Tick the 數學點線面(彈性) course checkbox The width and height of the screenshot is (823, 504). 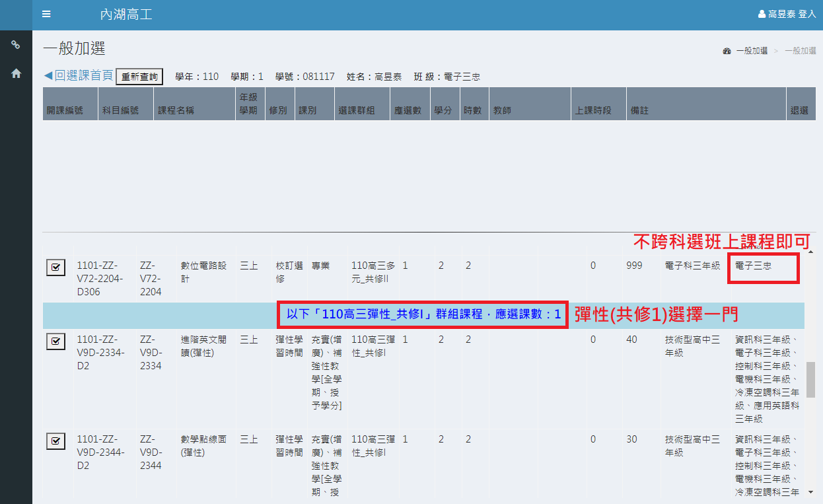pyautogui.click(x=55, y=441)
